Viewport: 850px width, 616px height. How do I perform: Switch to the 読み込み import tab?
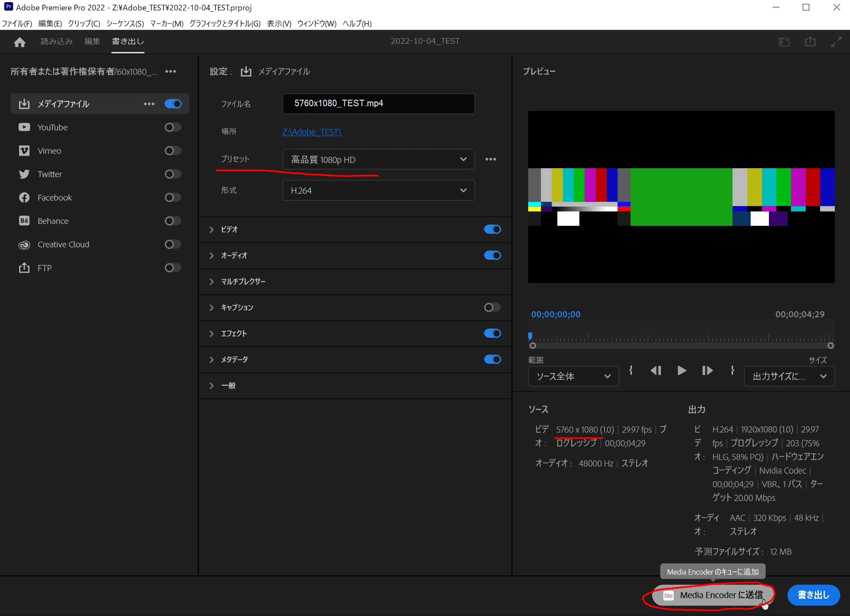(x=56, y=42)
